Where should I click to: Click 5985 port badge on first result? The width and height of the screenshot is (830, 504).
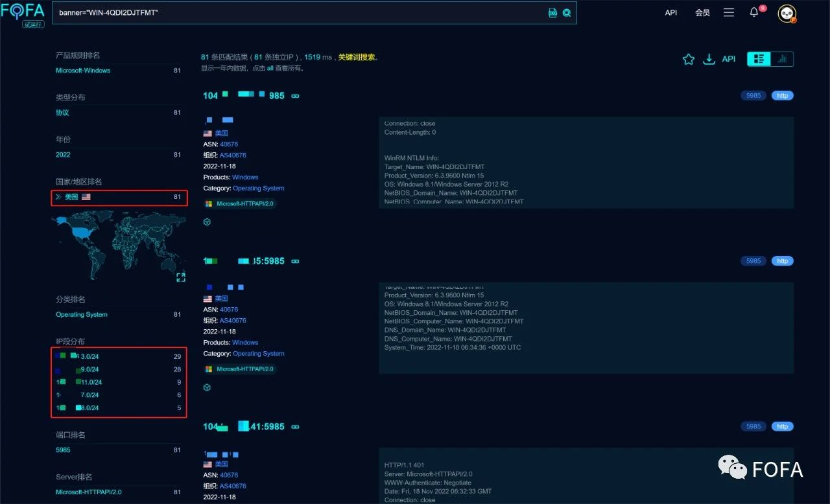point(753,96)
